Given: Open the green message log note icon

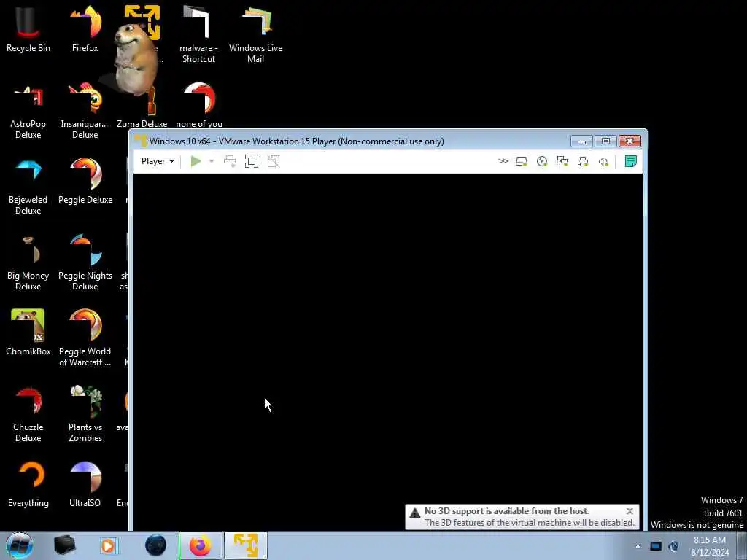Looking at the screenshot, I should pyautogui.click(x=631, y=161).
